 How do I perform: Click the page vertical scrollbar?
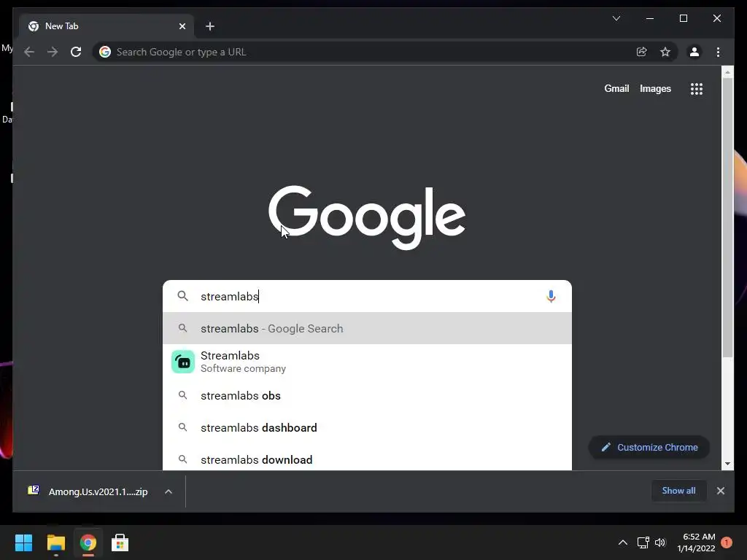coord(727,217)
